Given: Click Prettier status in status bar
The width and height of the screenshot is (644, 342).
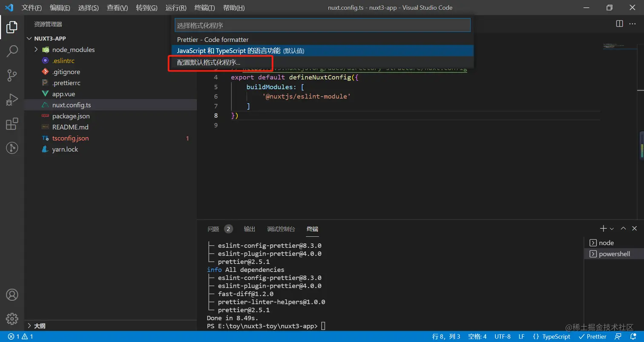Looking at the screenshot, I should click(592, 336).
